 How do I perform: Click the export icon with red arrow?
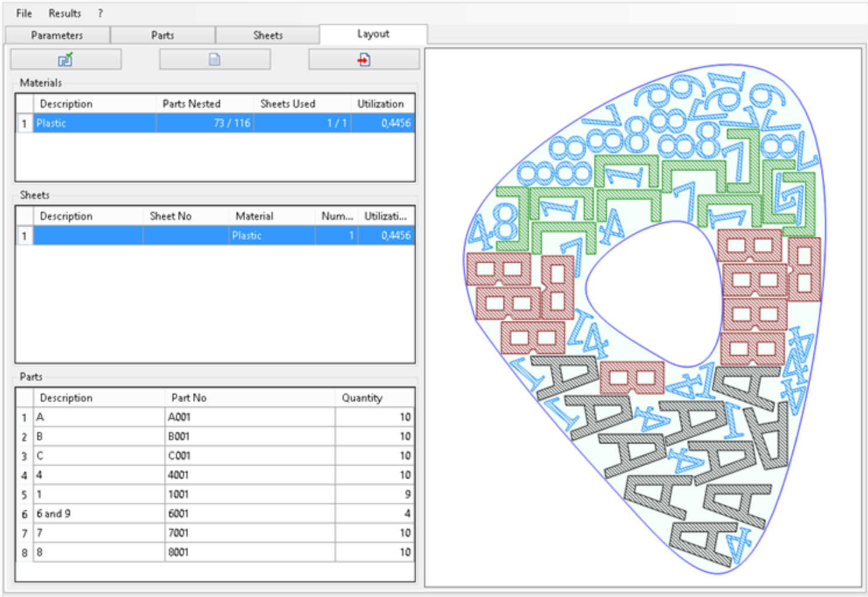tap(364, 59)
